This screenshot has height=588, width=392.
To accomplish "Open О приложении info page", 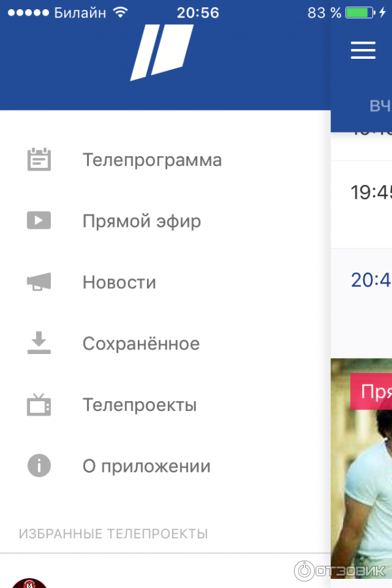I will point(146,466).
